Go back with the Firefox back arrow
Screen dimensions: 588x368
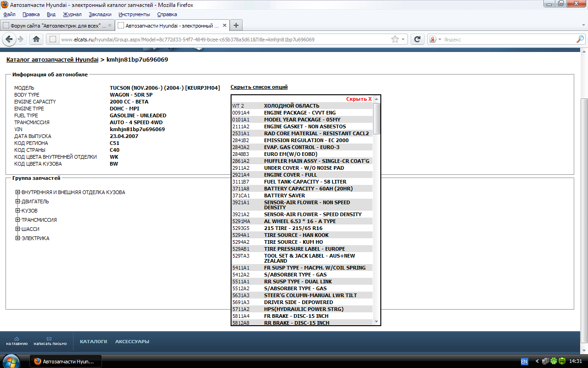coord(10,39)
